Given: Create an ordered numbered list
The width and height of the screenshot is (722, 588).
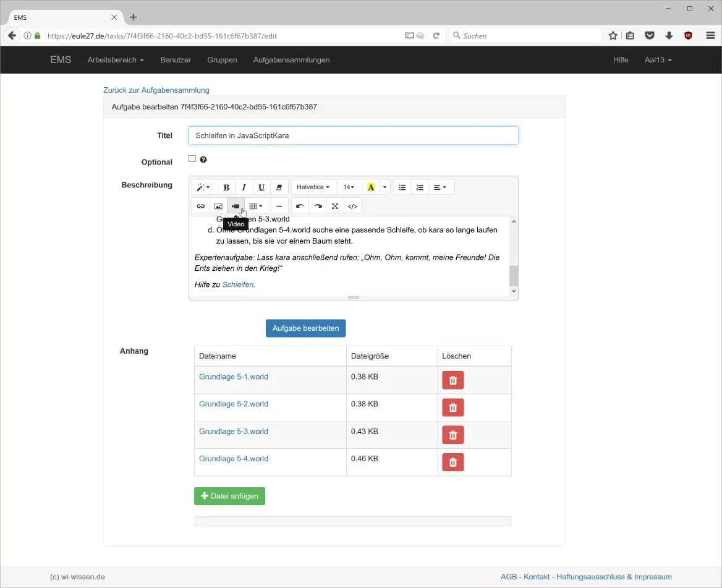Looking at the screenshot, I should [420, 187].
